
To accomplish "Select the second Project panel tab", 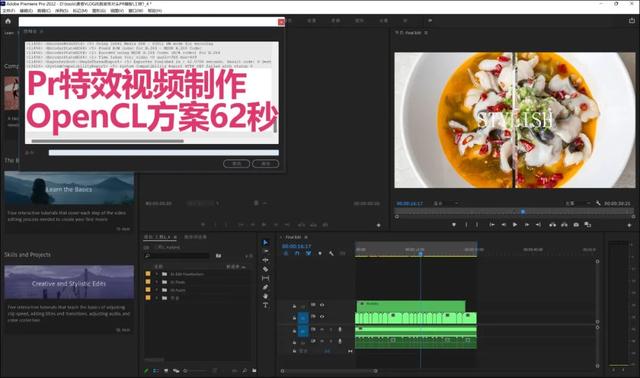I will 196,237.
